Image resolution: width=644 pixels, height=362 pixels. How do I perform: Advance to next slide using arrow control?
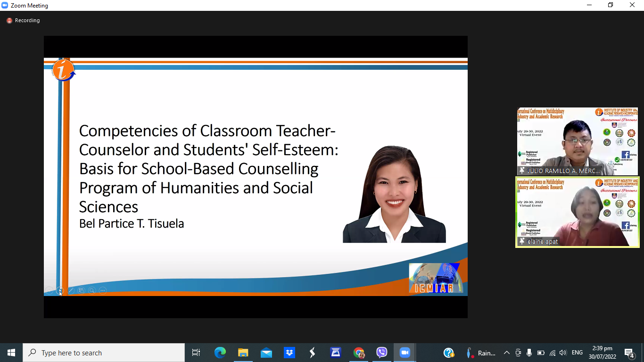click(60, 291)
